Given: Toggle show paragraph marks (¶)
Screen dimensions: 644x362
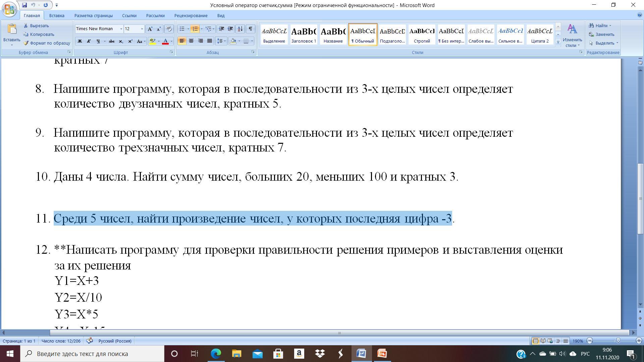Looking at the screenshot, I should click(x=251, y=29).
